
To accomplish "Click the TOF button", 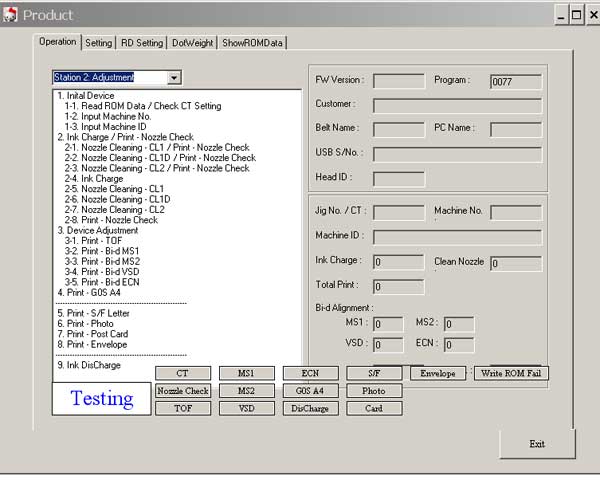I will tap(183, 408).
